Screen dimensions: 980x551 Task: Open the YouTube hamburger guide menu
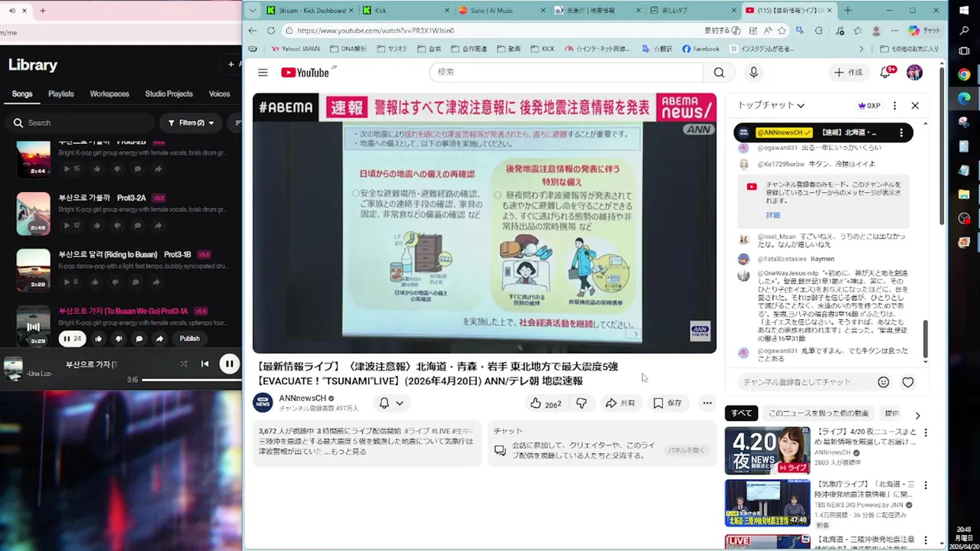coord(263,73)
